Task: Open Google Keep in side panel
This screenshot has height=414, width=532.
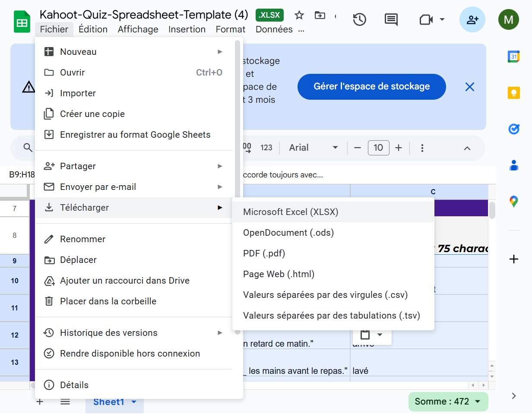Action: click(x=513, y=93)
